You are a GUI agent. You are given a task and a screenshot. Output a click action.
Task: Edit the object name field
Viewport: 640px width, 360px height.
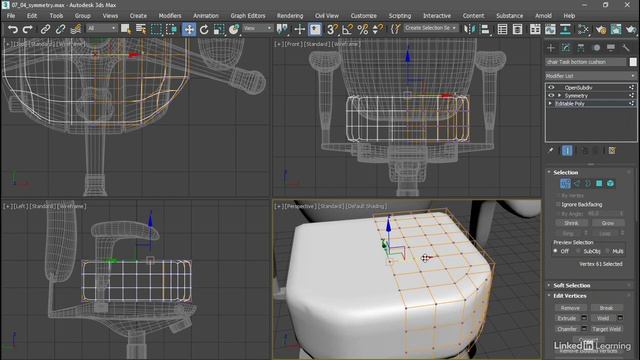coord(586,62)
